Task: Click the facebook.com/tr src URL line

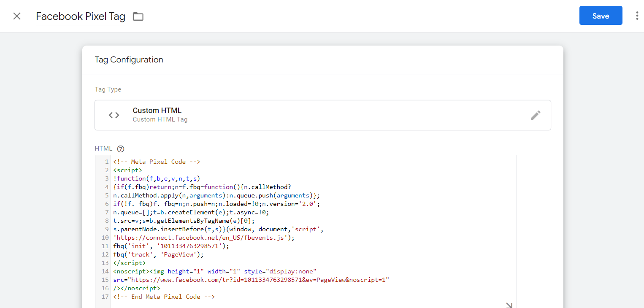Action: pyautogui.click(x=251, y=280)
